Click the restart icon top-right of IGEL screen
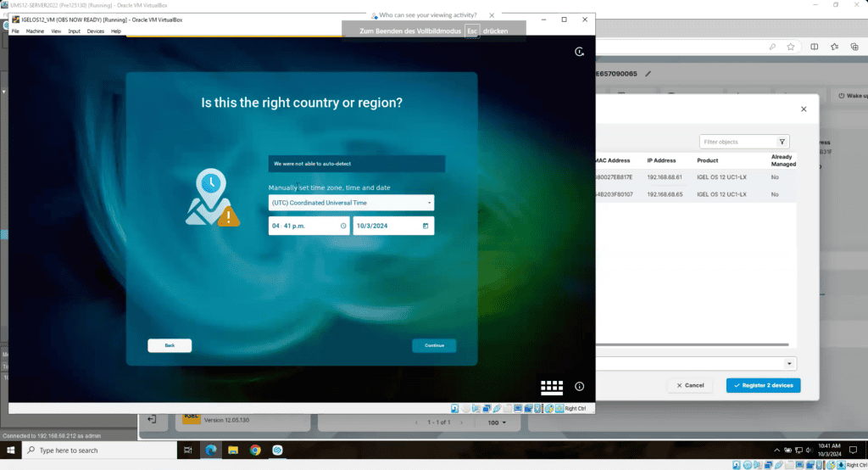The width and height of the screenshot is (868, 470). (x=579, y=52)
